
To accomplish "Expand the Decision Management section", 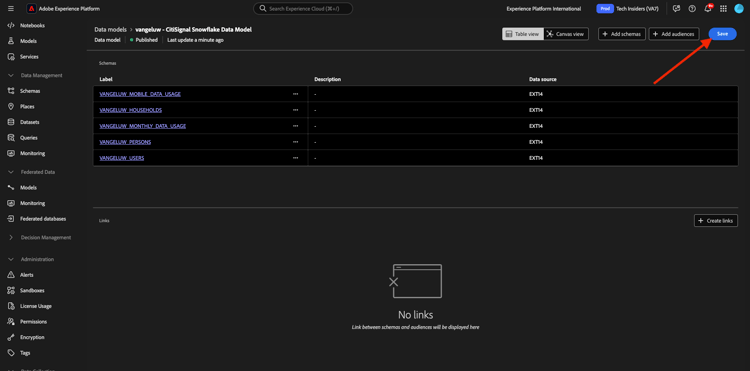I will [11, 238].
